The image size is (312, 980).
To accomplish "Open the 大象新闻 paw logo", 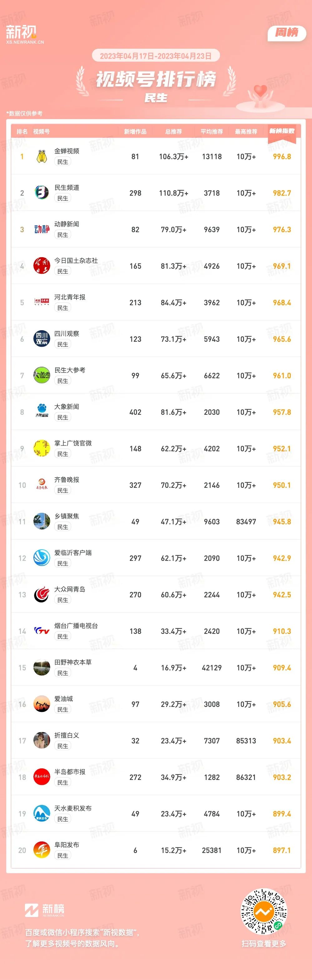I will 42,412.
